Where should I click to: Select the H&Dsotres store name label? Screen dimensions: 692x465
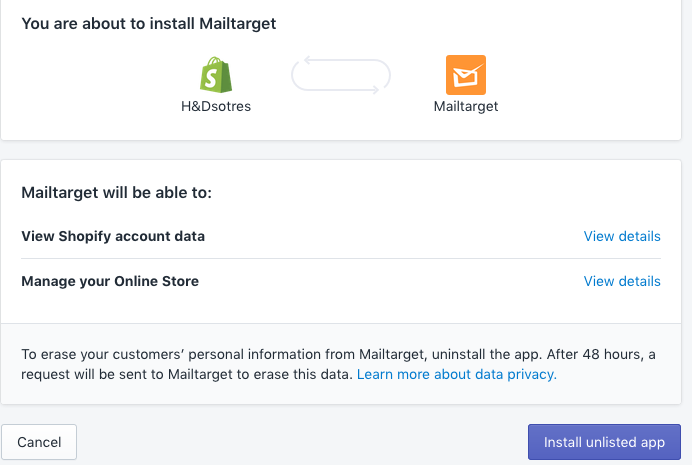[x=216, y=106]
